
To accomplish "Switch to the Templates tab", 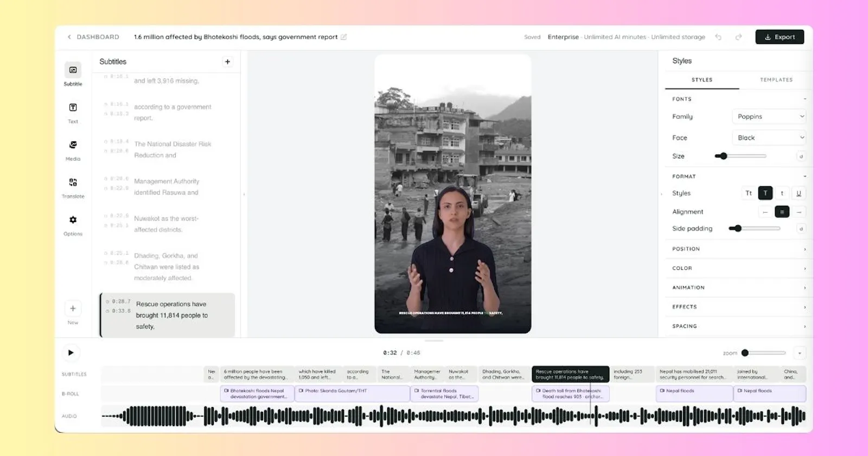I will [776, 80].
